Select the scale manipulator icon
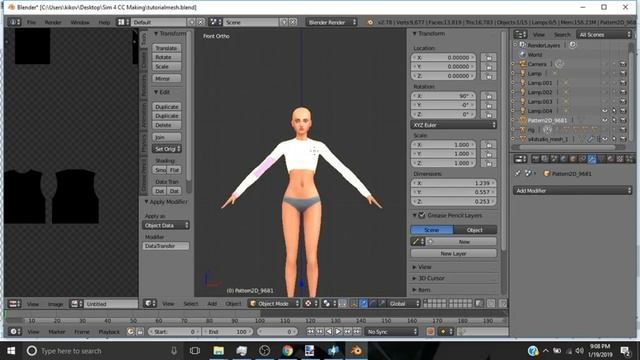Viewport: 640px width, 360px height. (x=382, y=304)
